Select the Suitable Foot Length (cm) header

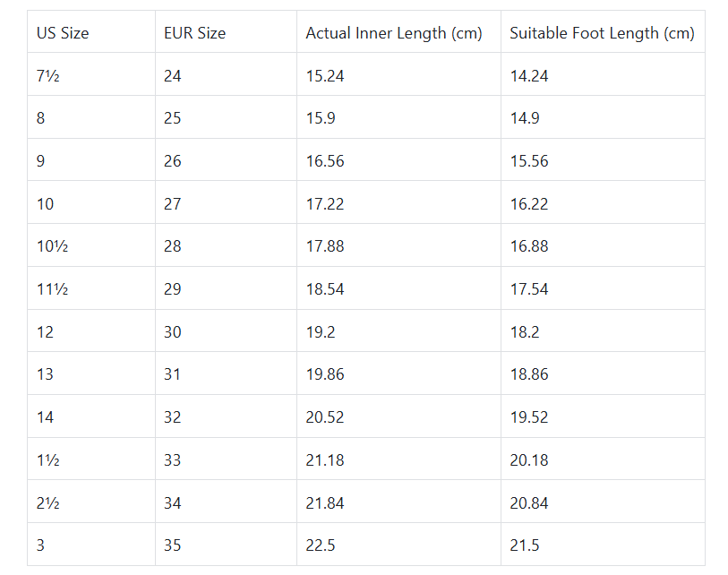click(602, 33)
